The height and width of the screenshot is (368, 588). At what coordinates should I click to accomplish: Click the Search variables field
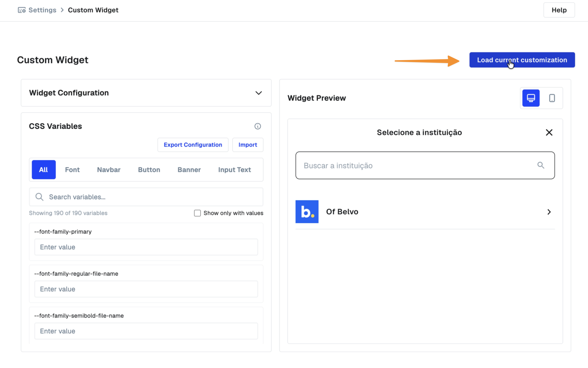[146, 197]
